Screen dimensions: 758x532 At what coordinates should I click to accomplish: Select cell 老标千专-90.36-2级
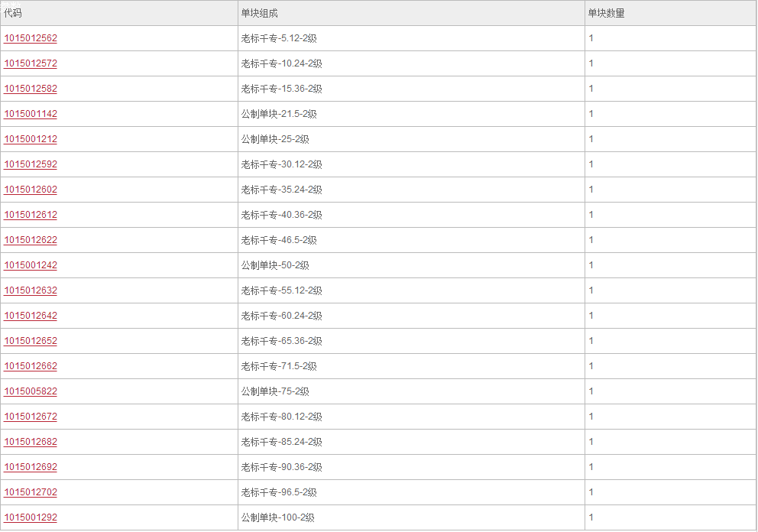(411, 467)
